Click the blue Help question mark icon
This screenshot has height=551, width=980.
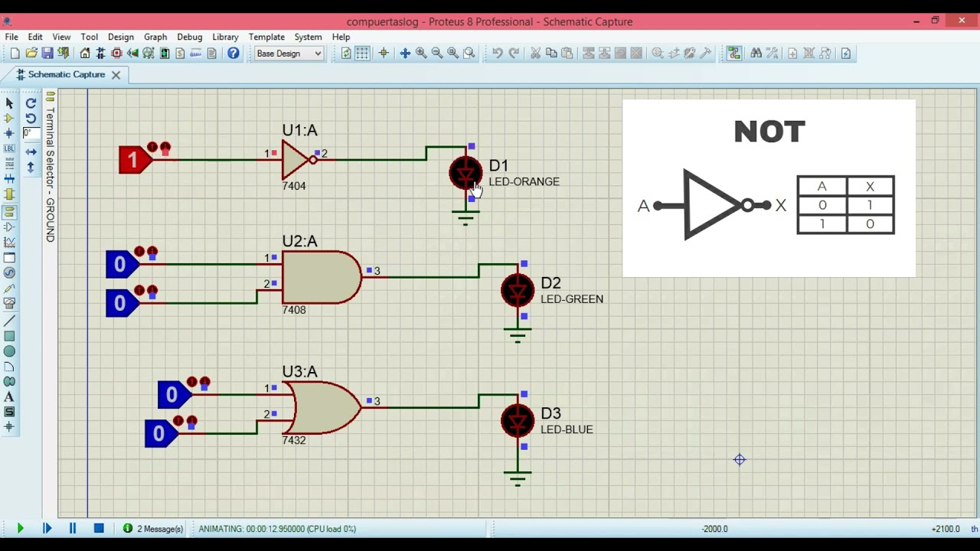click(x=233, y=53)
